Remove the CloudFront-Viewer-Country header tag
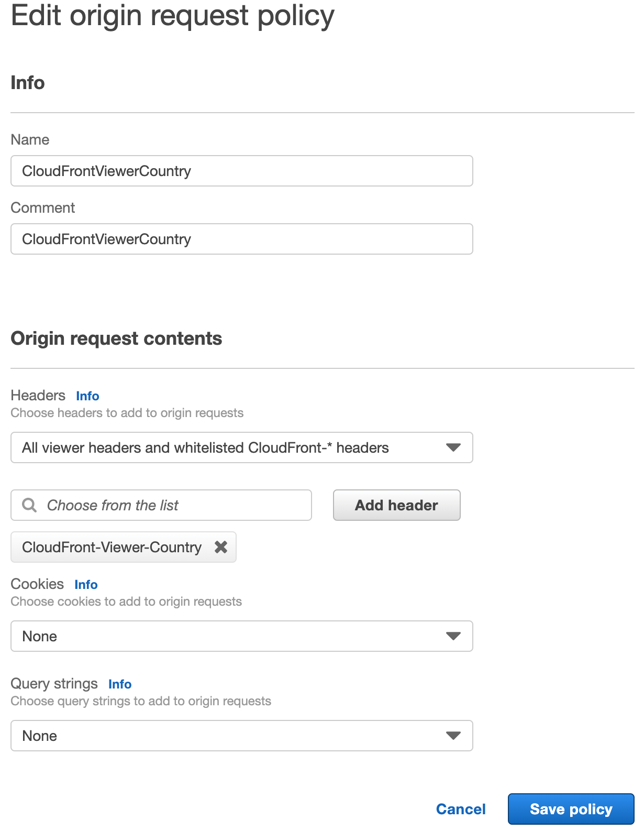The image size is (644, 831). (x=221, y=547)
